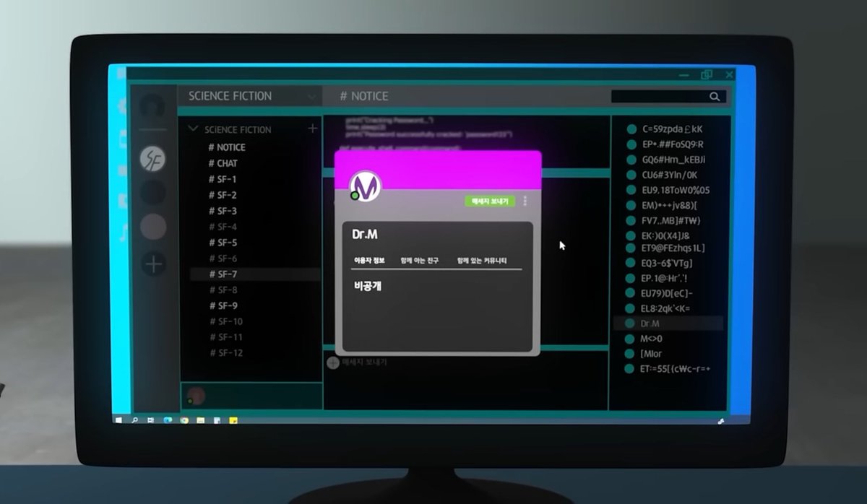This screenshot has height=504, width=867.
Task: Select user EL8:2qk'<K= in member list
Action: pos(665,309)
